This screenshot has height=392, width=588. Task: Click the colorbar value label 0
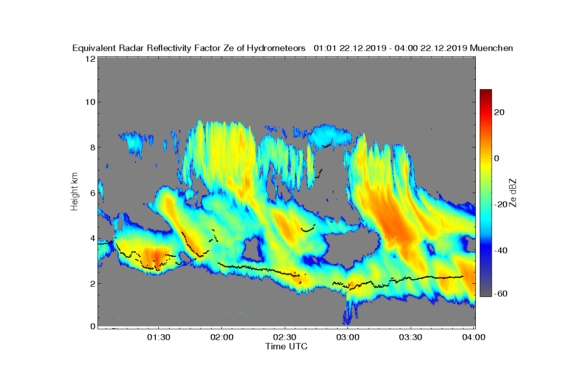pos(497,158)
